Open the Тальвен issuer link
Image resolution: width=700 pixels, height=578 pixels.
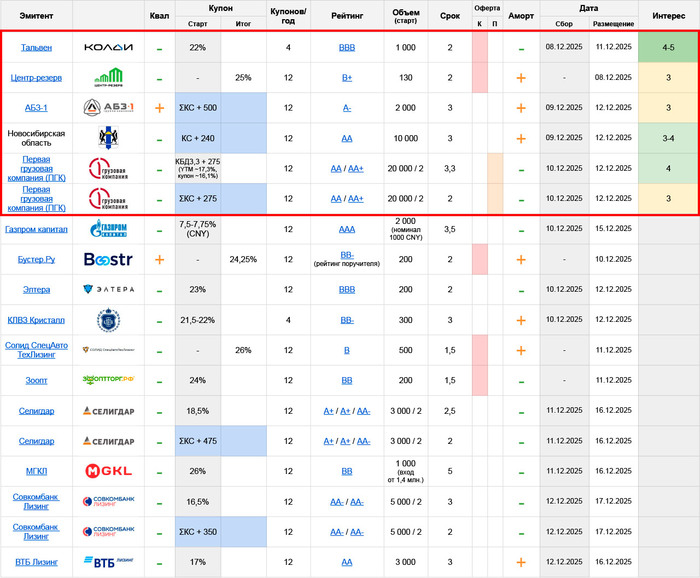pyautogui.click(x=37, y=48)
